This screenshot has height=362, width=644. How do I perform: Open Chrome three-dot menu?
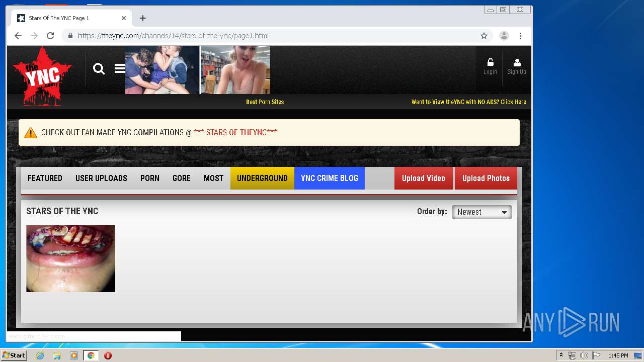click(x=520, y=36)
